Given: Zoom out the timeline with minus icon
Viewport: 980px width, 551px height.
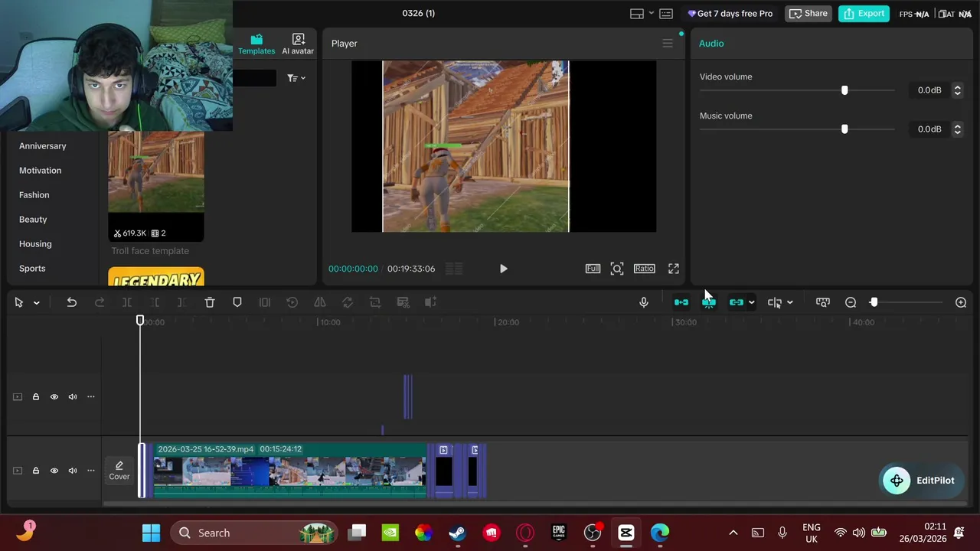Looking at the screenshot, I should [x=851, y=302].
